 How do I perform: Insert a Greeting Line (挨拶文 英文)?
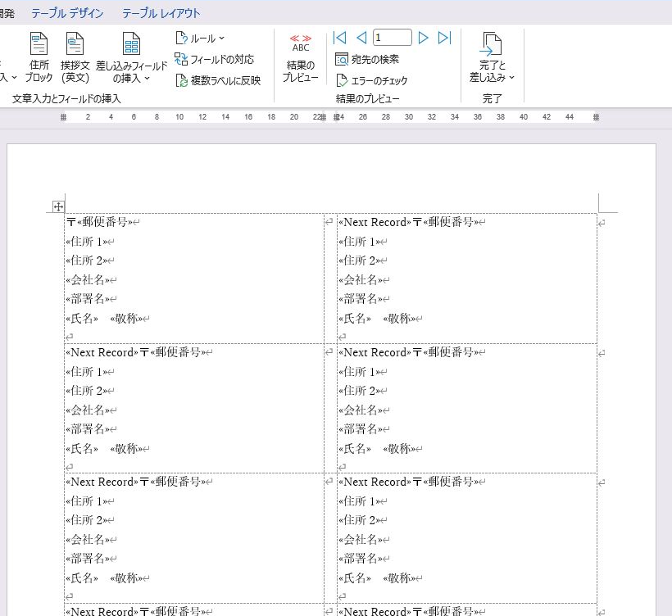click(75, 57)
